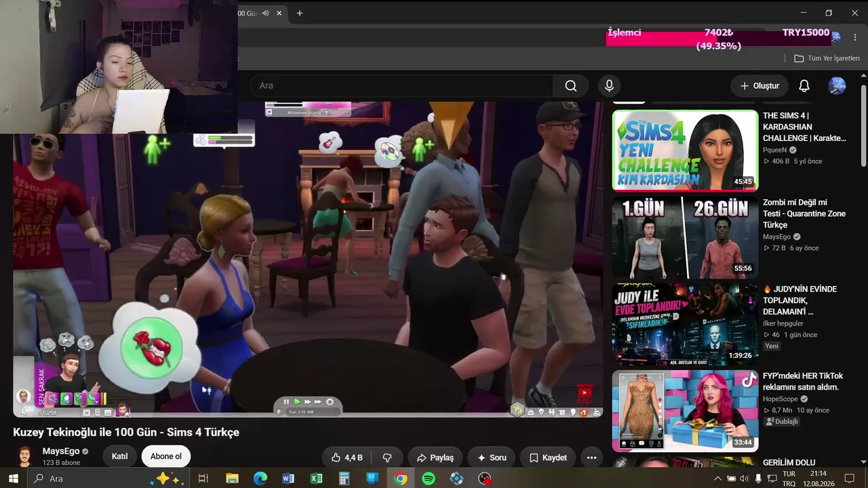Open the YouTube account avatar menu
This screenshot has width=868, height=488.
coord(837,86)
